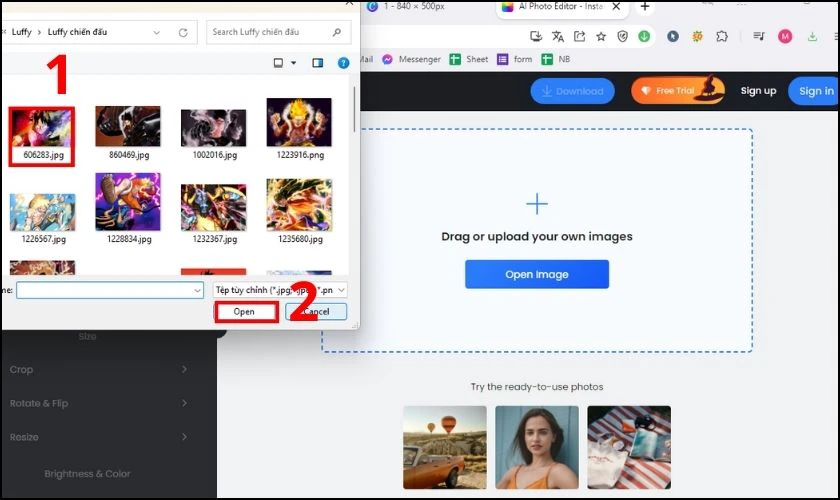Switch to the AI Photo Editor tab
Image resolution: width=840 pixels, height=500 pixels.
pos(560,6)
